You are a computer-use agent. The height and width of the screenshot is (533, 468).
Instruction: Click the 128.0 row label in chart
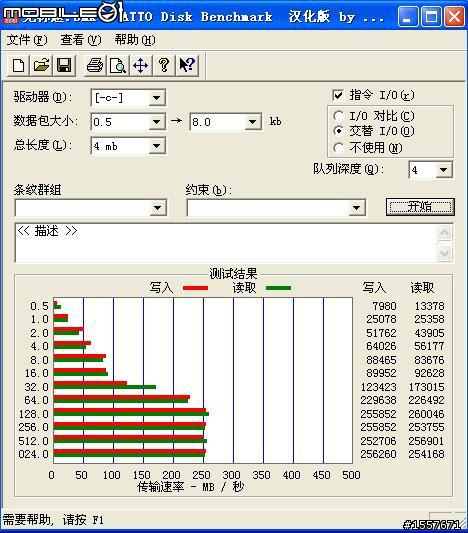tap(33, 414)
